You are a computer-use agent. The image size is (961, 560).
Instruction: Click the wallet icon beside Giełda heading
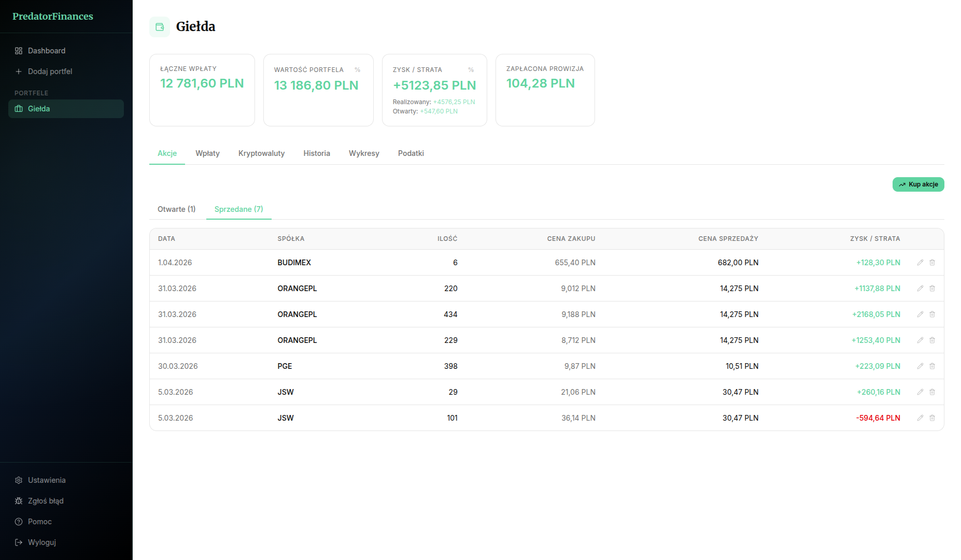(x=160, y=27)
